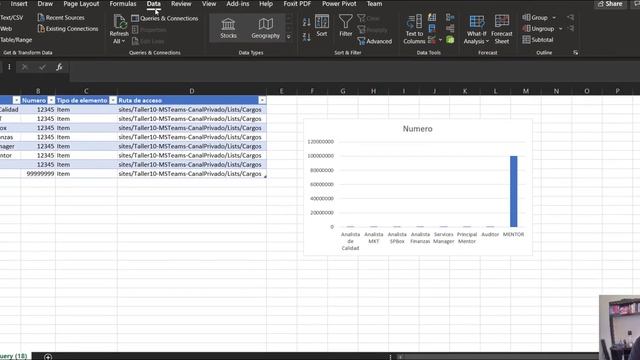Click the Consolidate icon
Screen dimensions: 640x360
point(450,17)
